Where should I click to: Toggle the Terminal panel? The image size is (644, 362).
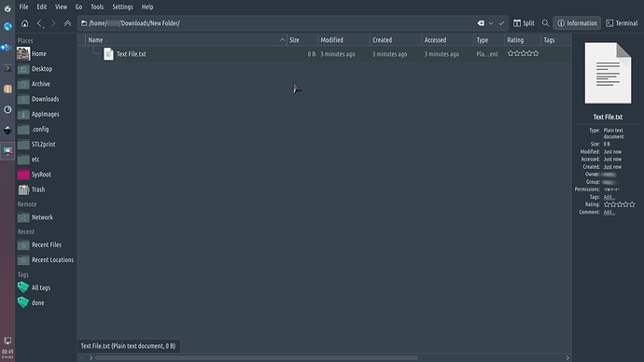(622, 23)
